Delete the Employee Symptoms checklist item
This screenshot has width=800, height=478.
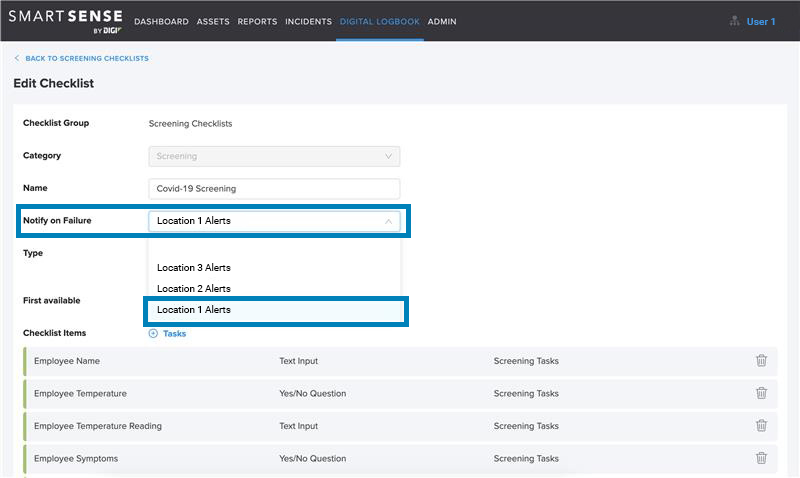tap(761, 458)
